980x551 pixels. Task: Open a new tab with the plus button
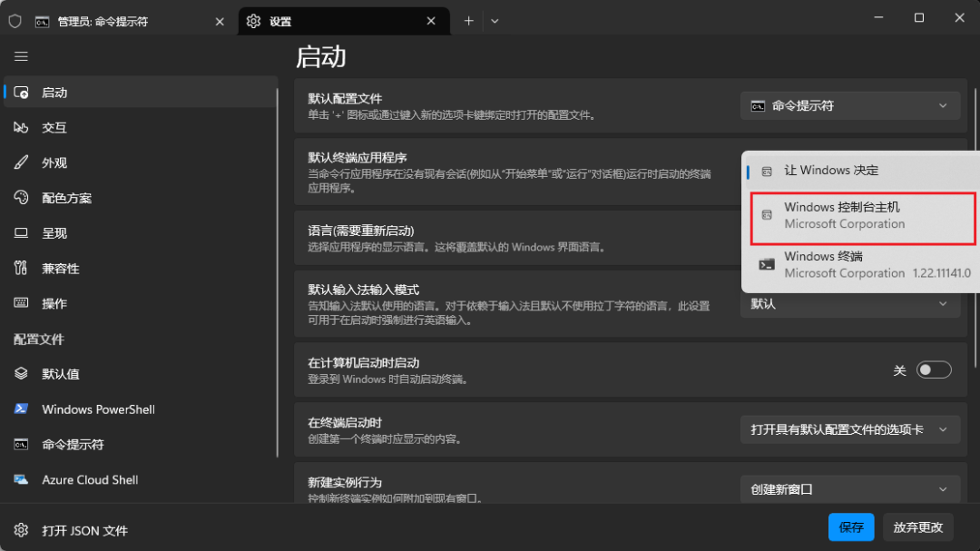tap(468, 20)
